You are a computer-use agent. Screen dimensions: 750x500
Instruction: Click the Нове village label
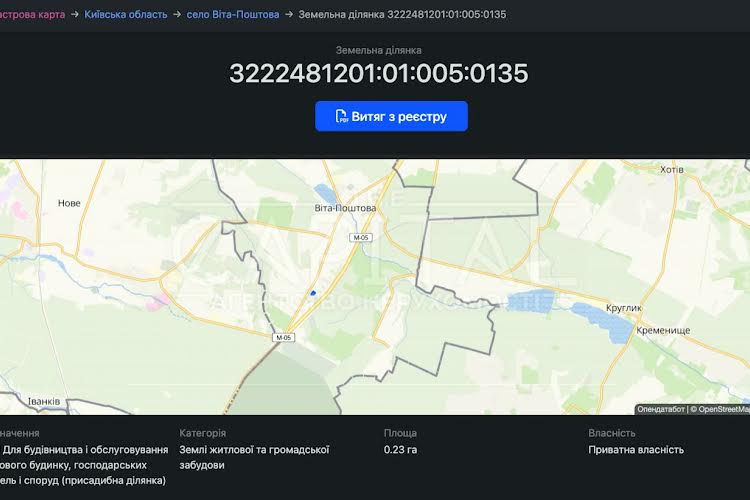(x=69, y=203)
